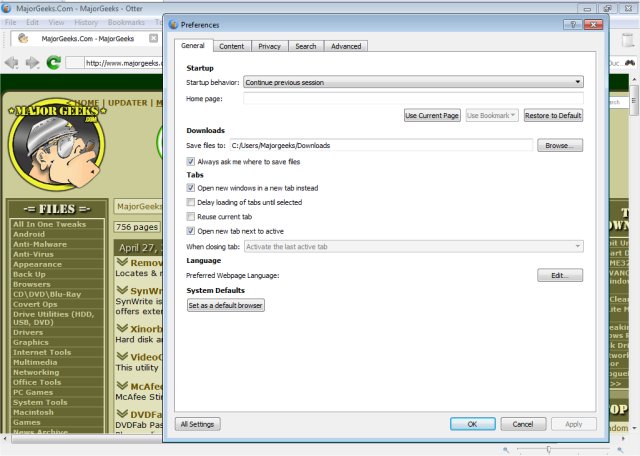Viewport: 640px width, 456px height.
Task: Open Graphics category link
Action: [31, 343]
